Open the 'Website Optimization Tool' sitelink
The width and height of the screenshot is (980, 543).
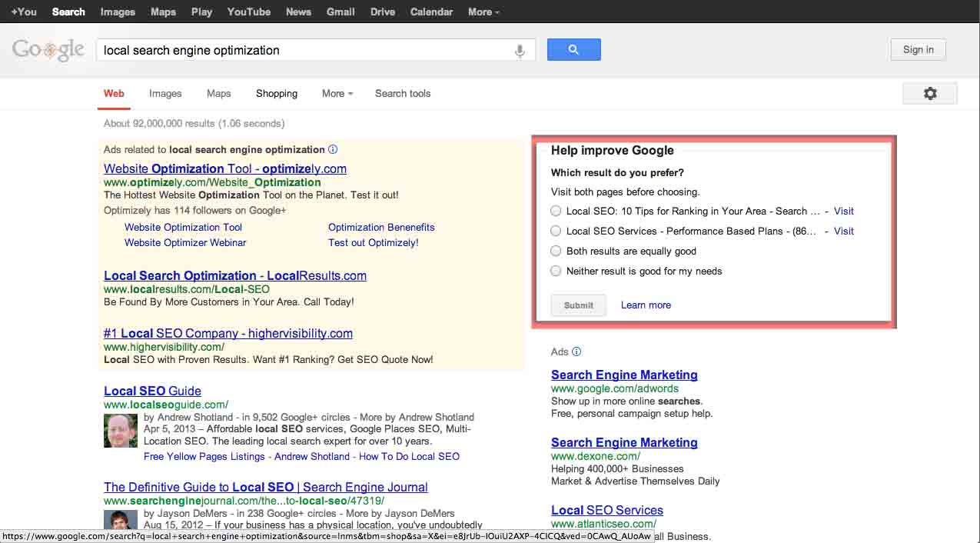(183, 227)
